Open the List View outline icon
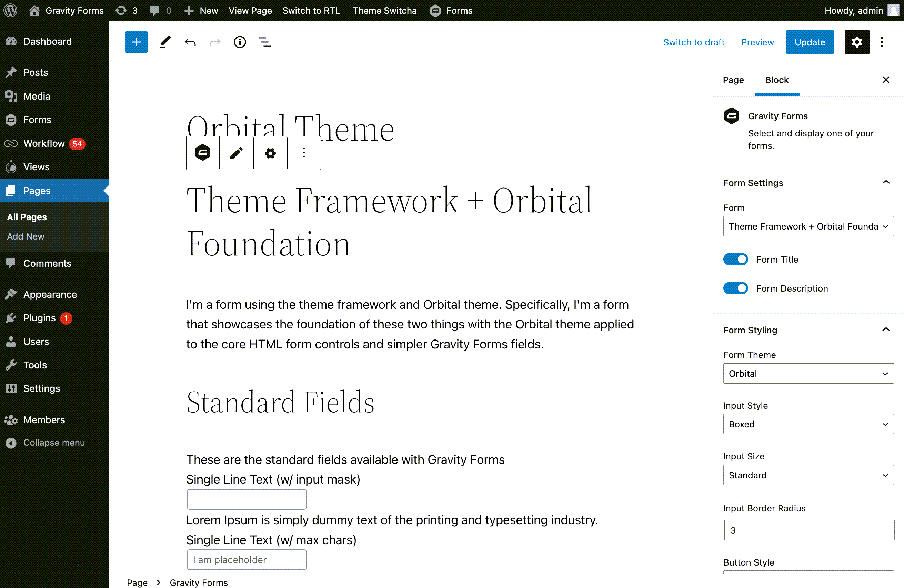904x588 pixels. coord(265,42)
